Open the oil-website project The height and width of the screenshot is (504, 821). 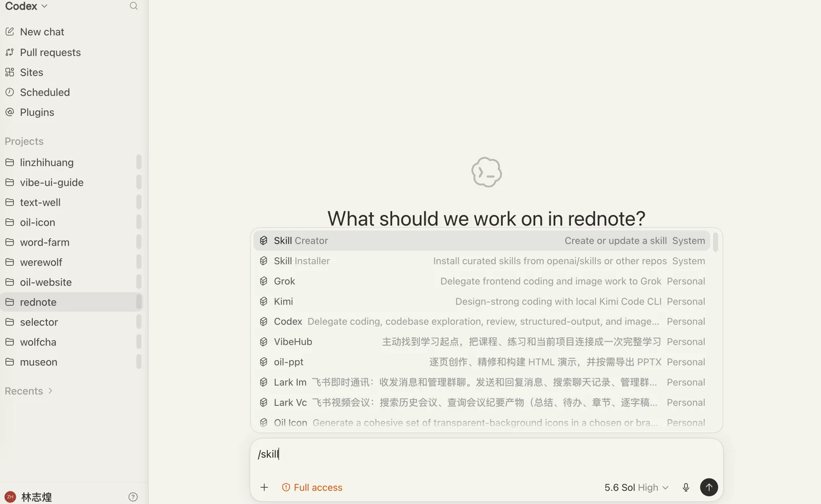click(x=71, y=282)
